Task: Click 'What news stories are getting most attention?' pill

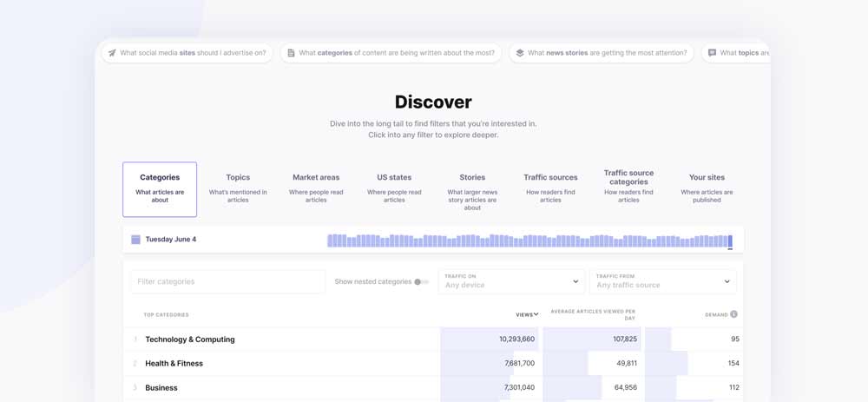Action: 602,53
